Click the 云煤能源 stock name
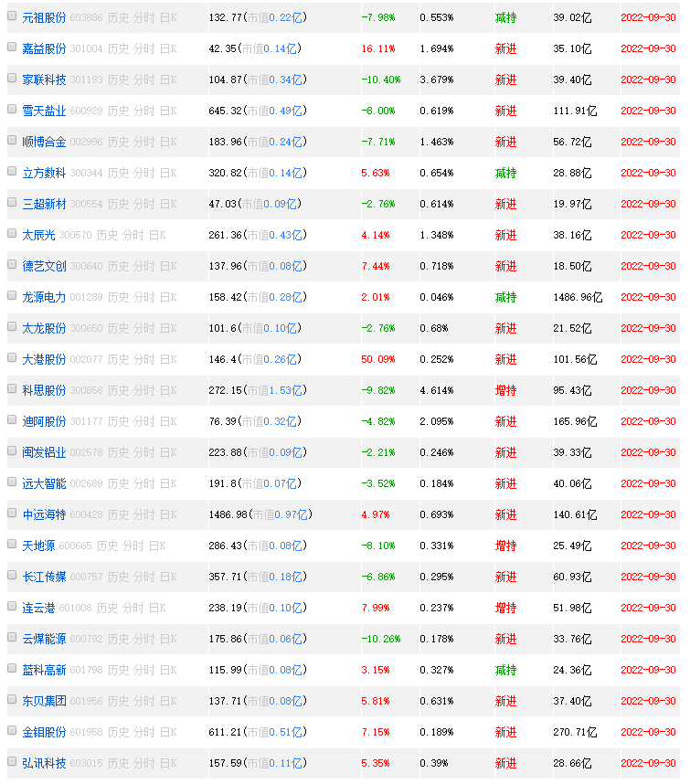Image resolution: width=690 pixels, height=784 pixels. pyautogui.click(x=44, y=639)
